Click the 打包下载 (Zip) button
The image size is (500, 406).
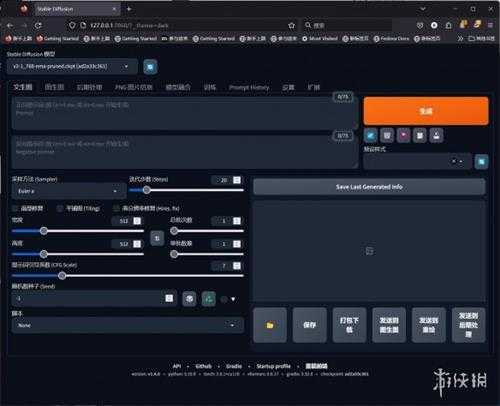pyautogui.click(x=349, y=325)
